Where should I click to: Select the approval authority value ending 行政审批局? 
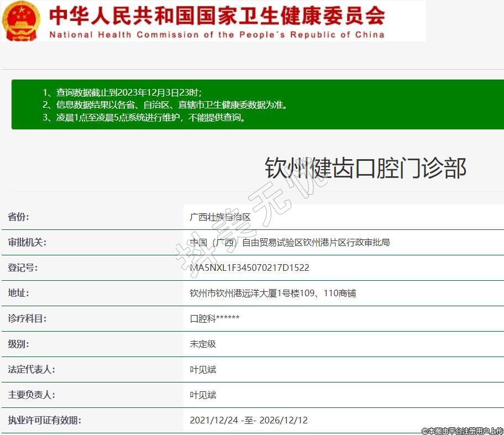pos(290,243)
